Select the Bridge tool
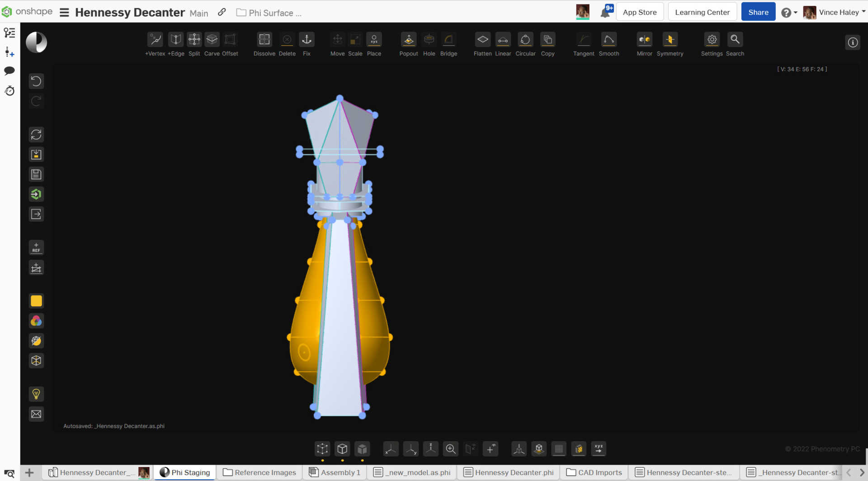 [x=449, y=44]
